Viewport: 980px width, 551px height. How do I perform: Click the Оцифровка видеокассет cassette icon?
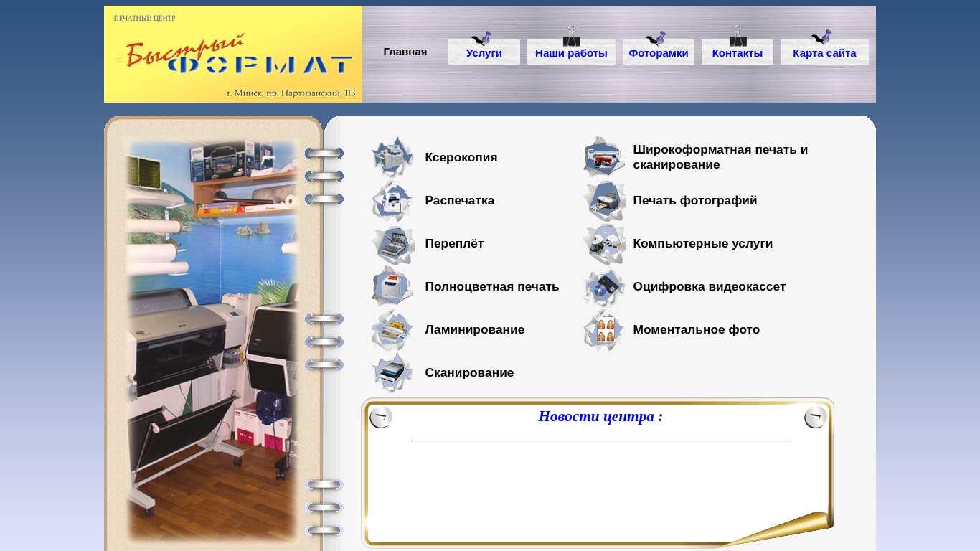(x=604, y=286)
